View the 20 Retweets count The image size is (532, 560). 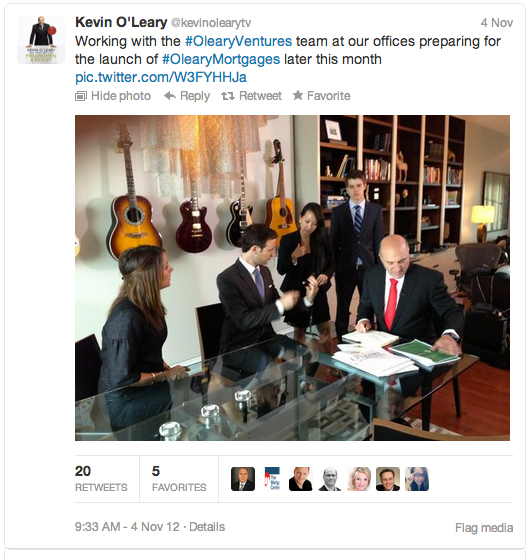click(x=101, y=479)
